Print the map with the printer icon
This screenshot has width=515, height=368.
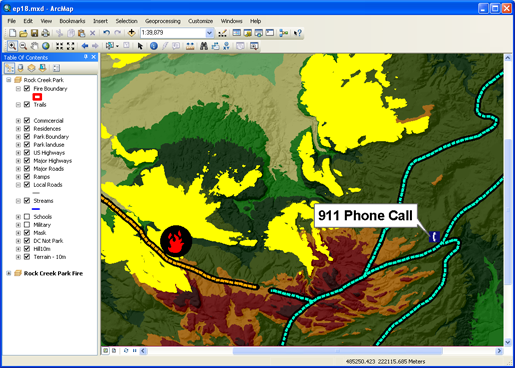[45, 33]
